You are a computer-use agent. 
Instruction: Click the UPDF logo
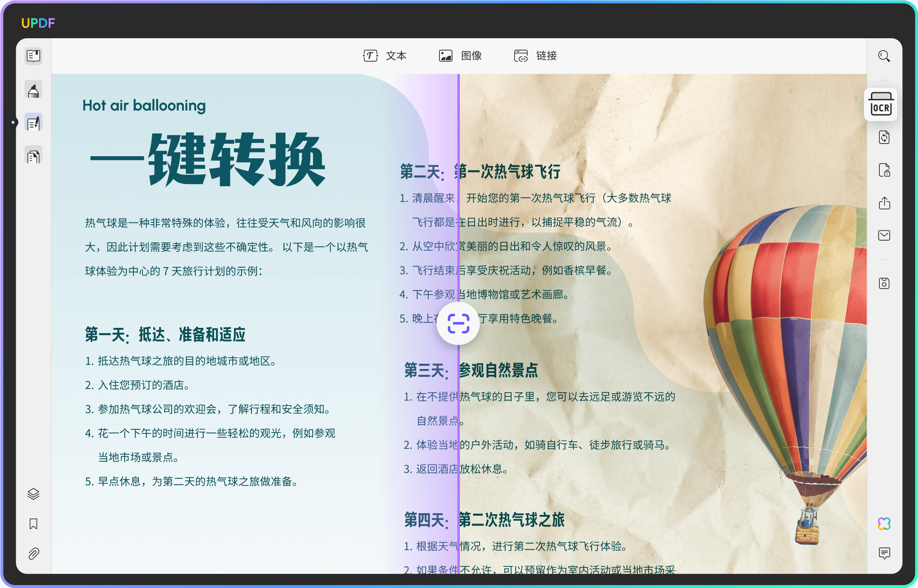[38, 23]
